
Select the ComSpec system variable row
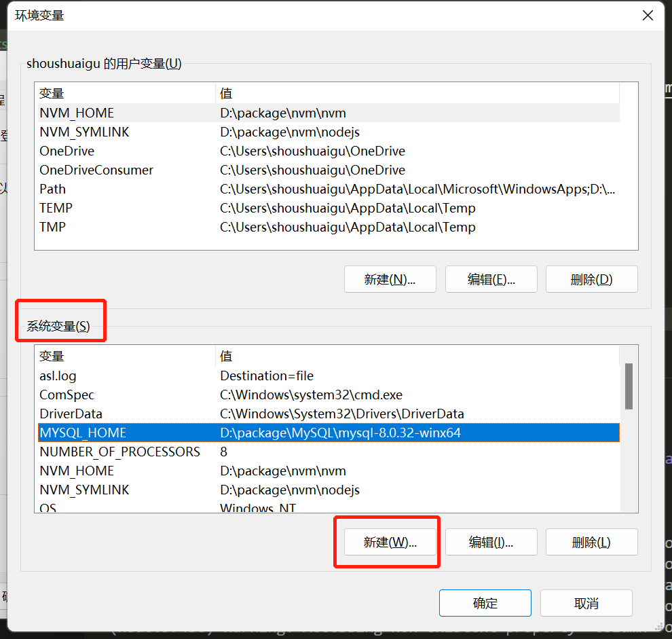point(67,395)
